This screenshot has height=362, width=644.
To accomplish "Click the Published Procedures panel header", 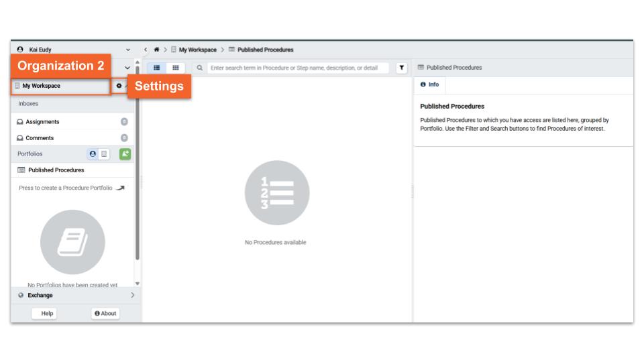I will point(449,68).
